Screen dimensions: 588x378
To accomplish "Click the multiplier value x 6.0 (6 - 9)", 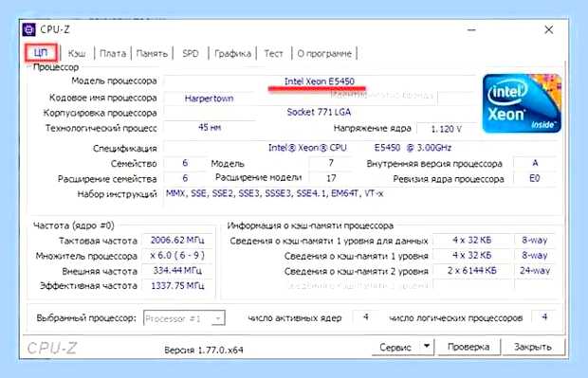I will [x=177, y=255].
